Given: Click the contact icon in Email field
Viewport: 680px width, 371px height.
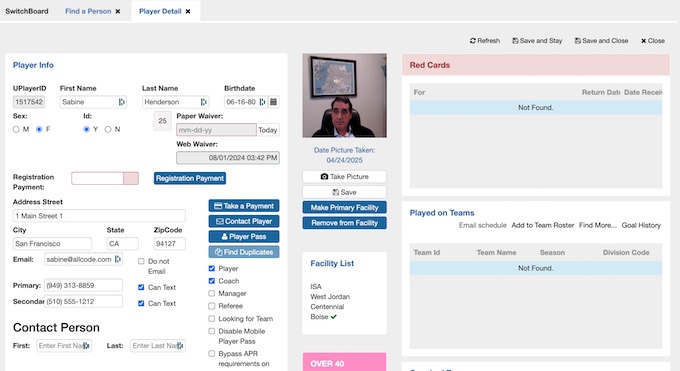Looking at the screenshot, I should [x=118, y=259].
